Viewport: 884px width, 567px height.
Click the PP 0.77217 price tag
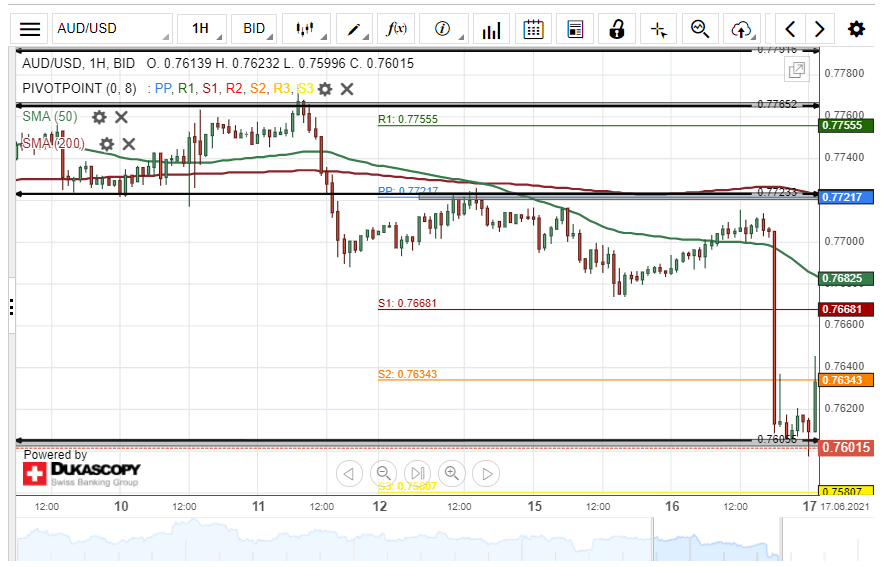coord(846,197)
